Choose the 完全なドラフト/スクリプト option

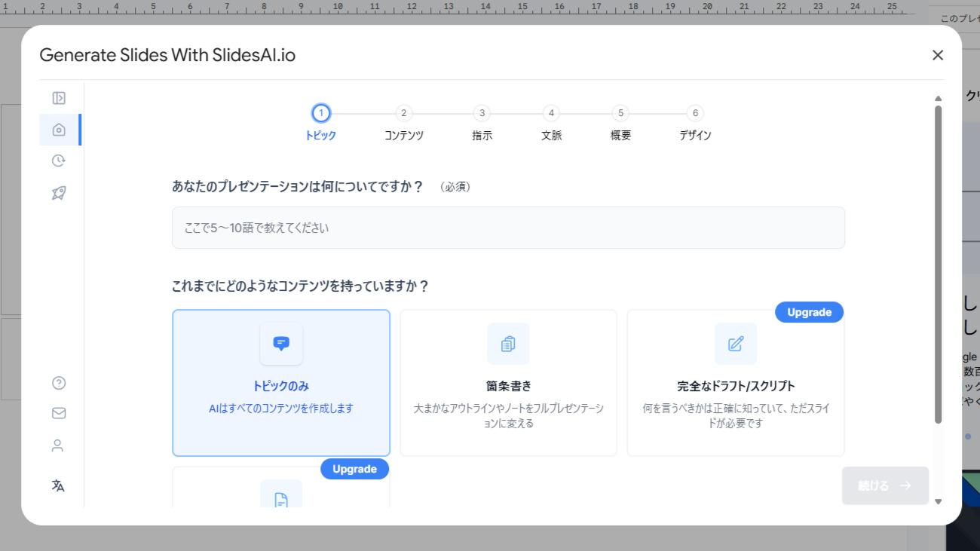[735, 382]
